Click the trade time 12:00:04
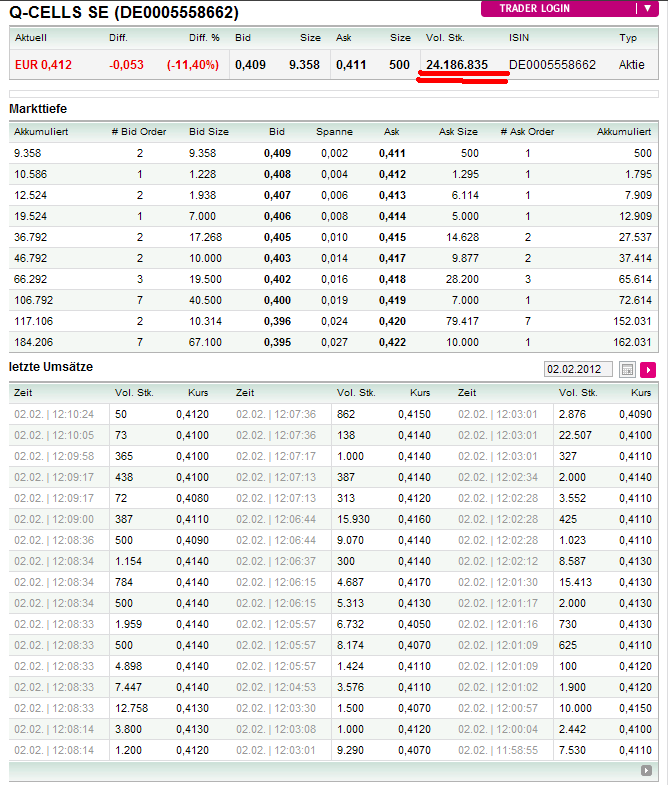This screenshot has width=668, height=785. point(517,729)
